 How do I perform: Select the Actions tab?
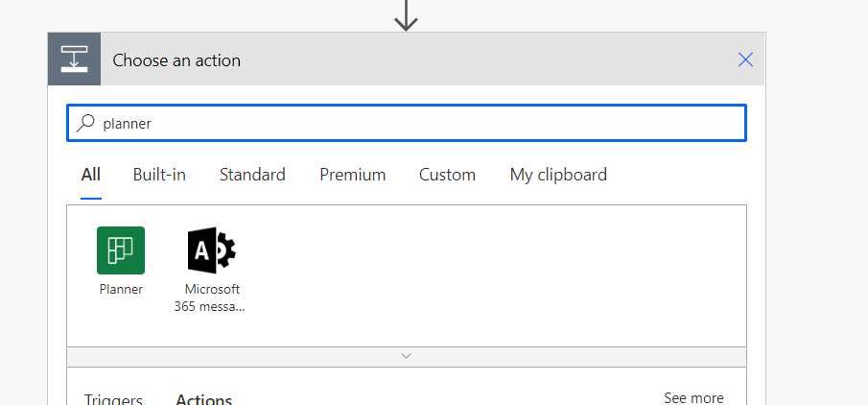tap(204, 399)
